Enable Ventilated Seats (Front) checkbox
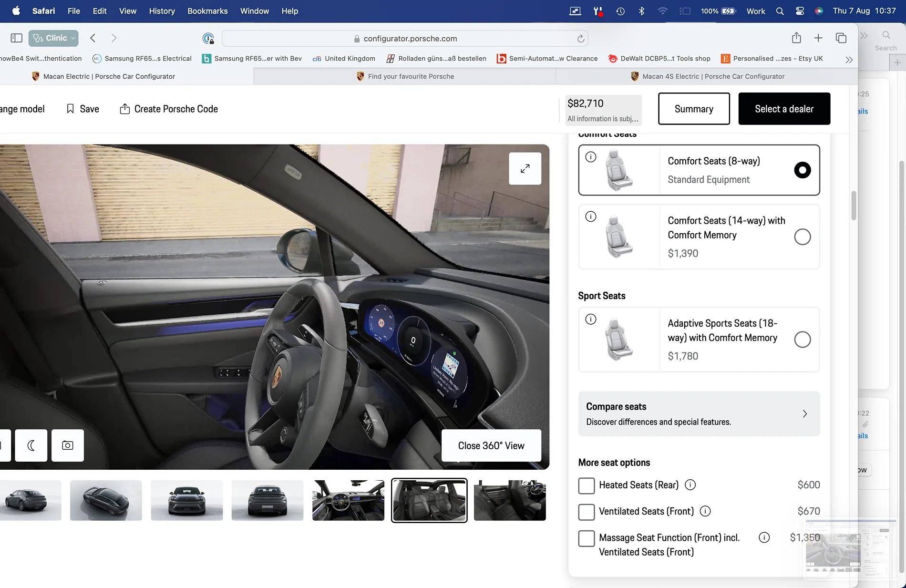Viewport: 906px width, 588px height. click(x=586, y=512)
